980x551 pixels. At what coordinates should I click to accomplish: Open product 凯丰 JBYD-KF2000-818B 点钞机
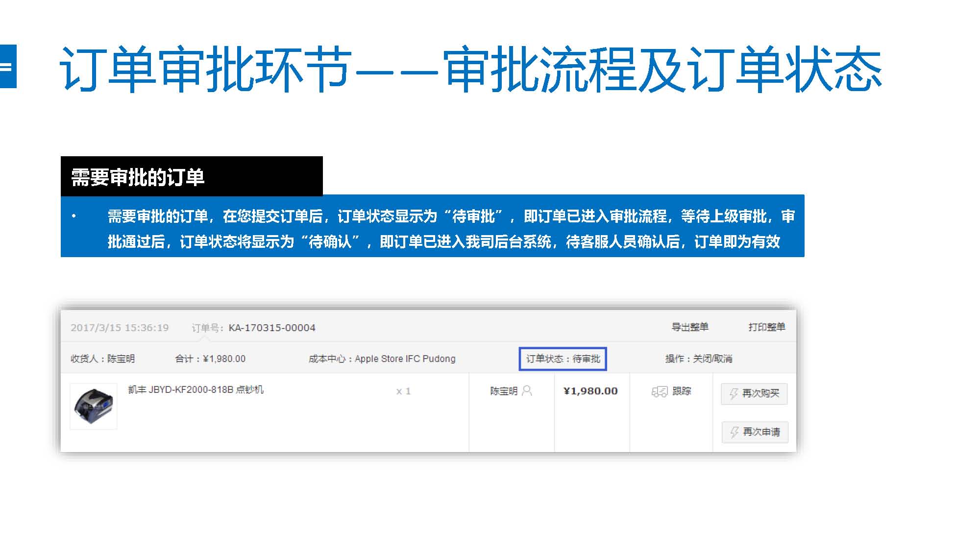[196, 389]
